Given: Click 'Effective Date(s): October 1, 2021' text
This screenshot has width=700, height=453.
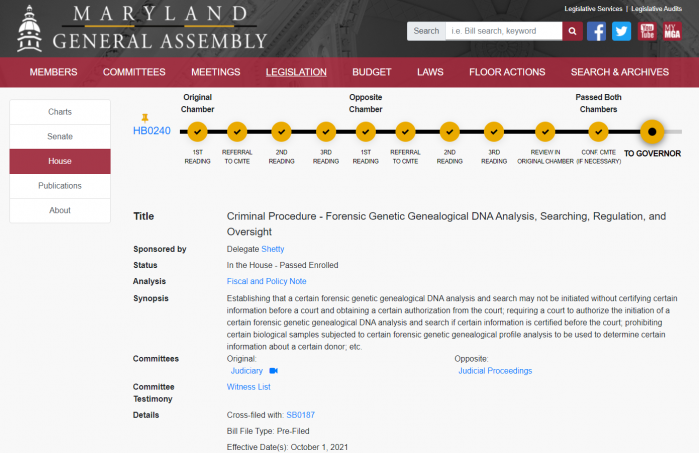Looking at the screenshot, I should (287, 447).
